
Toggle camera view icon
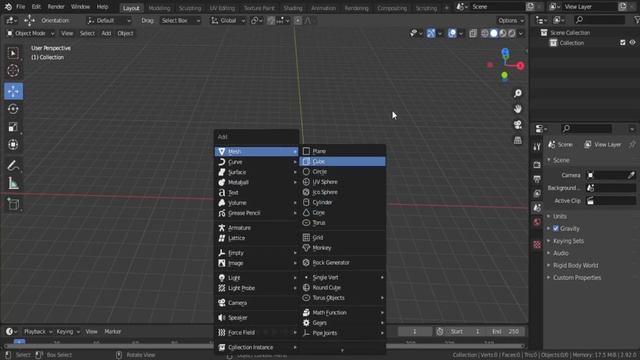click(518, 124)
